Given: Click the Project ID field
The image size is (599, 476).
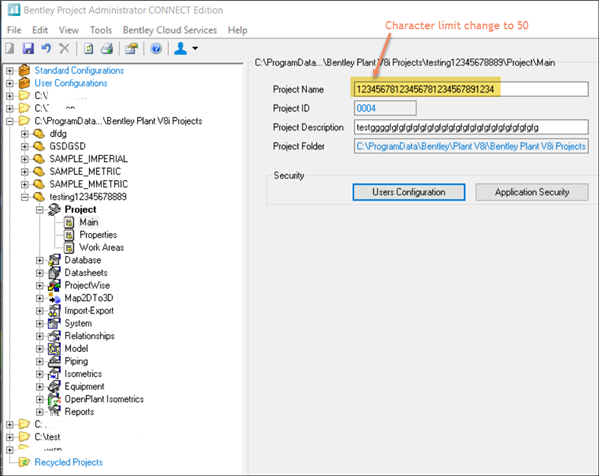Looking at the screenshot, I should click(385, 108).
